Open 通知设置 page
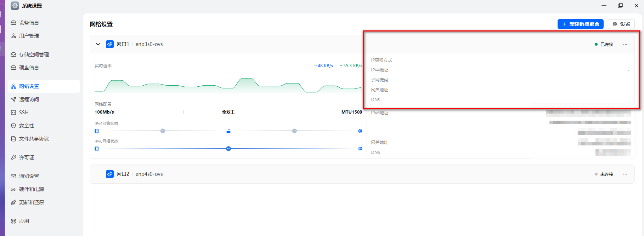 pos(44,176)
